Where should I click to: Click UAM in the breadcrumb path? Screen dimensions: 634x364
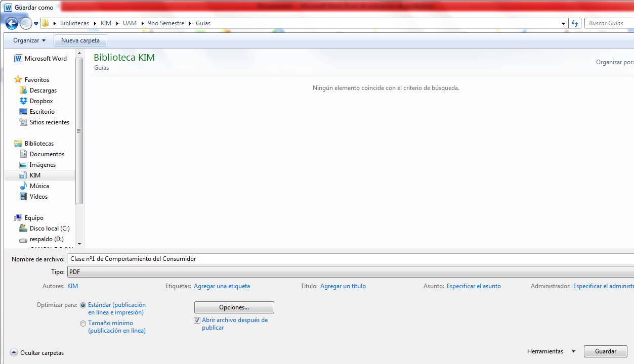coord(130,23)
